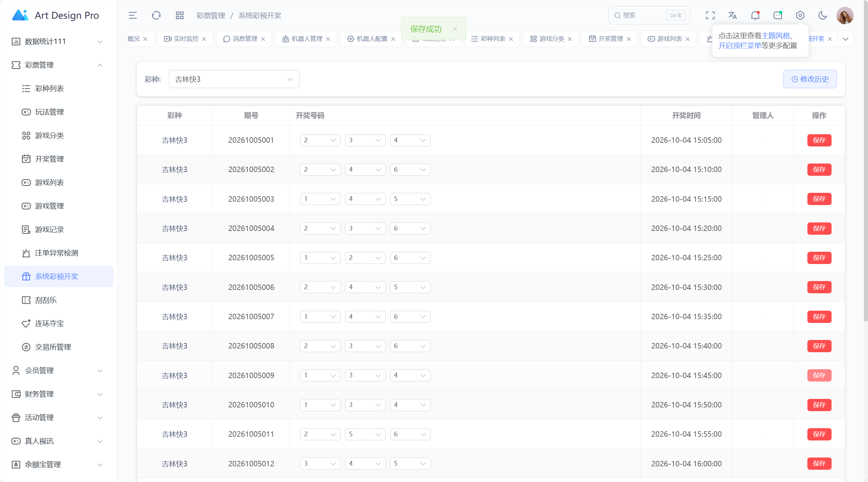Viewport: 868px width, 482px height.
Task: Open third number dropdown for period 20261005003
Action: pos(410,199)
